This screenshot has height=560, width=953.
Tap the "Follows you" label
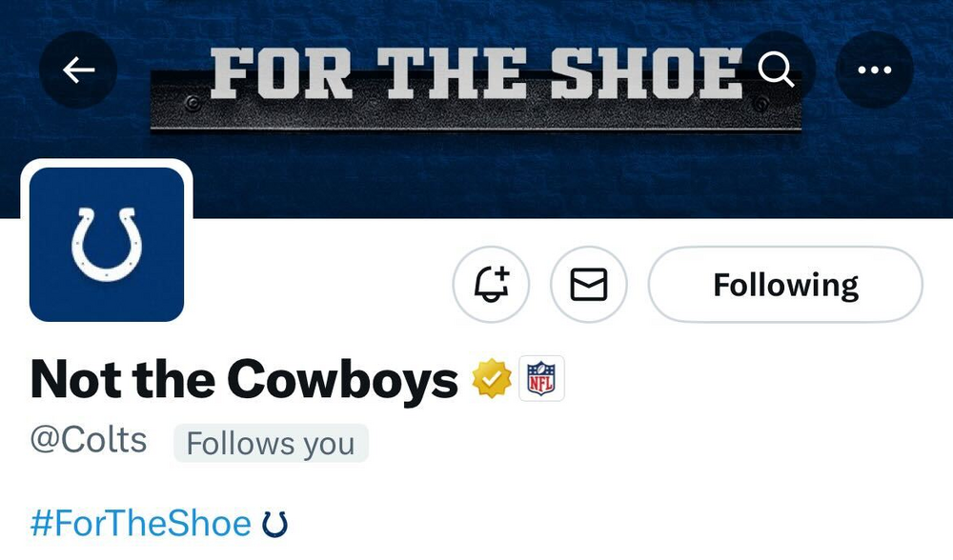(271, 444)
